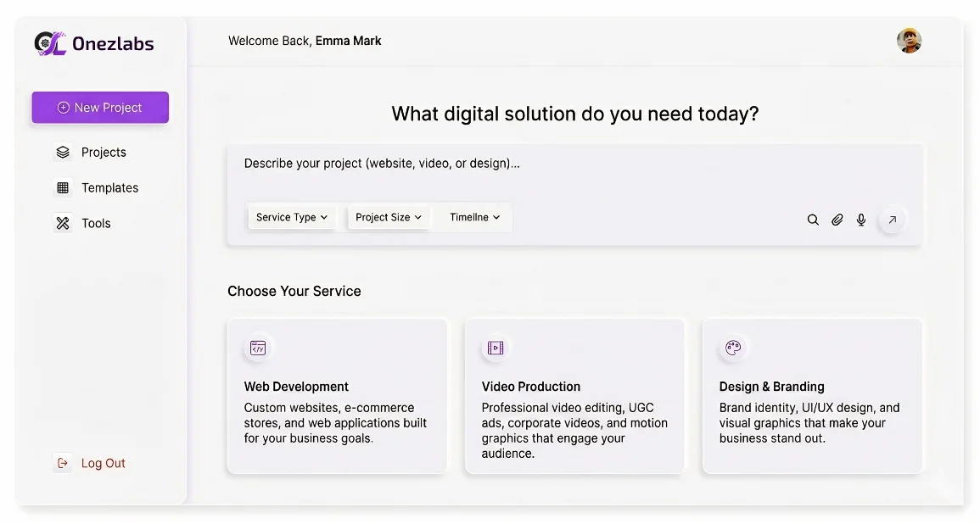Click the 'What digital solution' heading

574,114
